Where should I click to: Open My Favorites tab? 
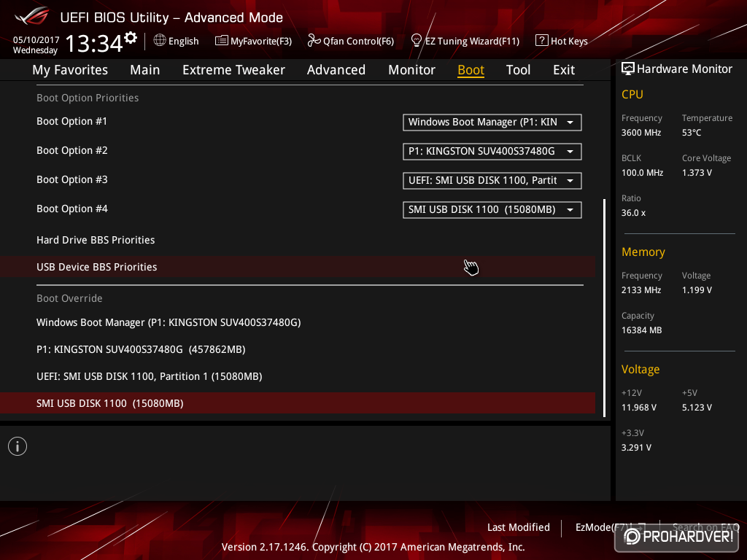(x=70, y=70)
